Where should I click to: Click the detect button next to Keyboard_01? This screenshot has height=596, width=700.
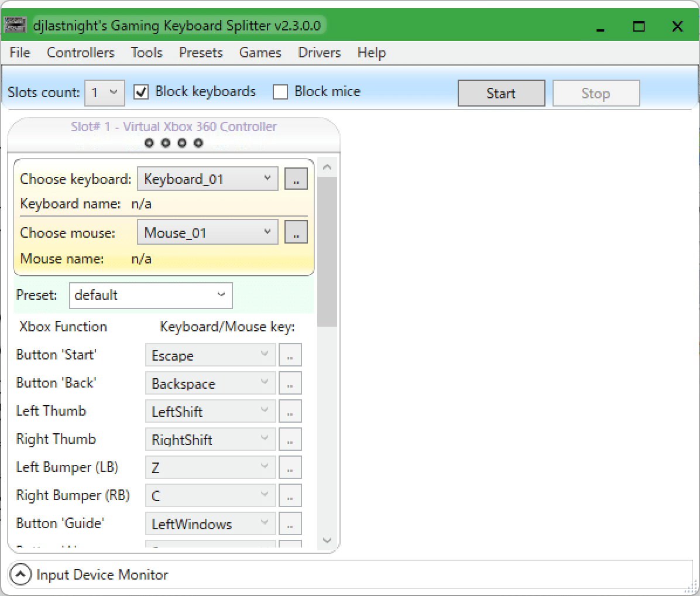coord(296,179)
